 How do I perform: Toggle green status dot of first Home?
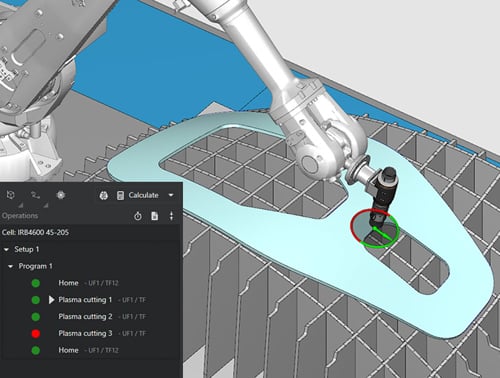(36, 283)
